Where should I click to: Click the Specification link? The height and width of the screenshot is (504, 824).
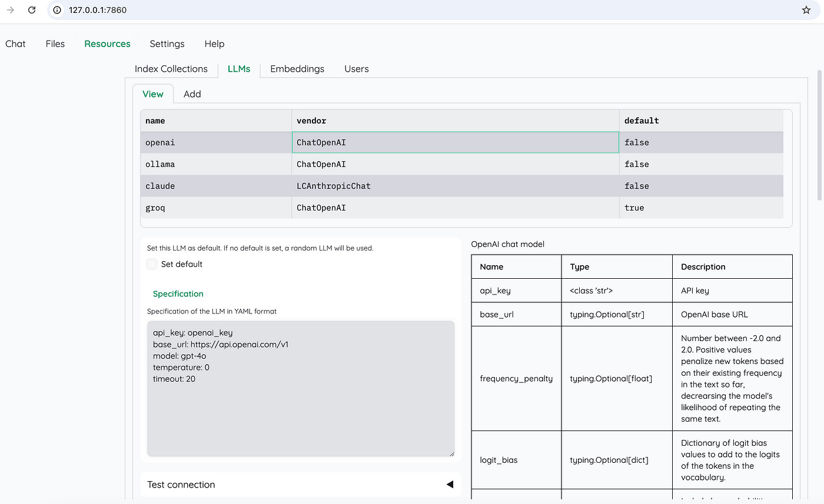click(178, 293)
